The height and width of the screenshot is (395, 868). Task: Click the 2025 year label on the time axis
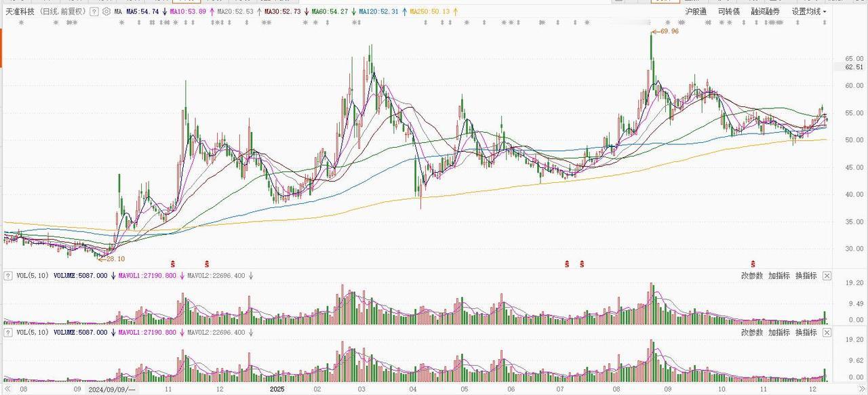[277, 390]
